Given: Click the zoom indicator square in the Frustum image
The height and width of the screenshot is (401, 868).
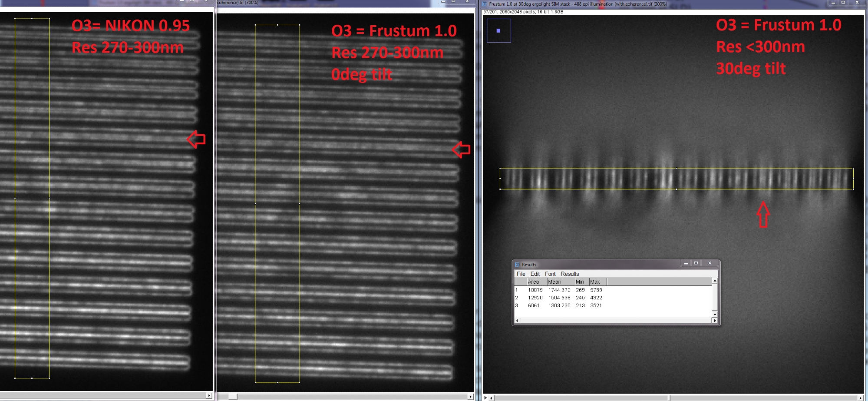Looking at the screenshot, I should [498, 31].
